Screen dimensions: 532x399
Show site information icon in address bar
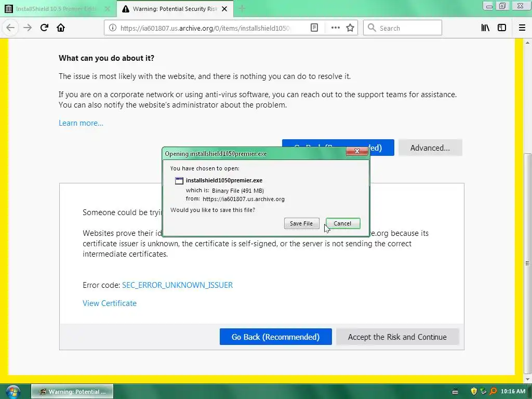[x=112, y=28]
